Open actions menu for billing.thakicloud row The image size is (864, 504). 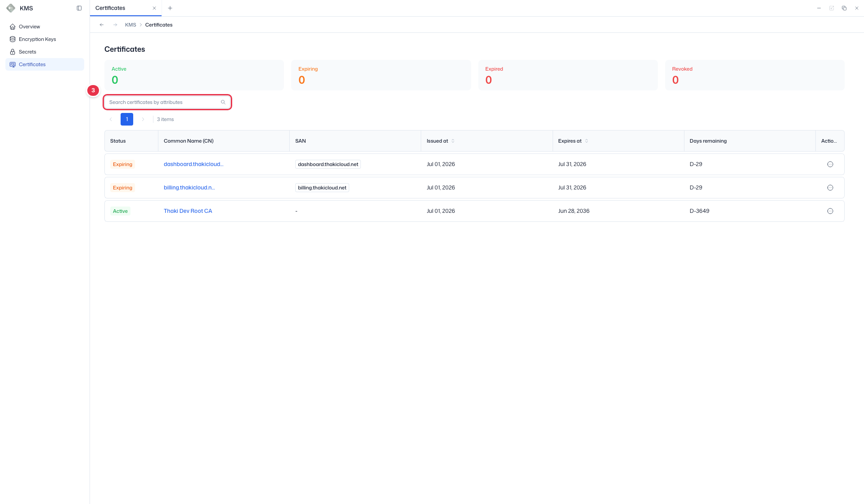[830, 188]
